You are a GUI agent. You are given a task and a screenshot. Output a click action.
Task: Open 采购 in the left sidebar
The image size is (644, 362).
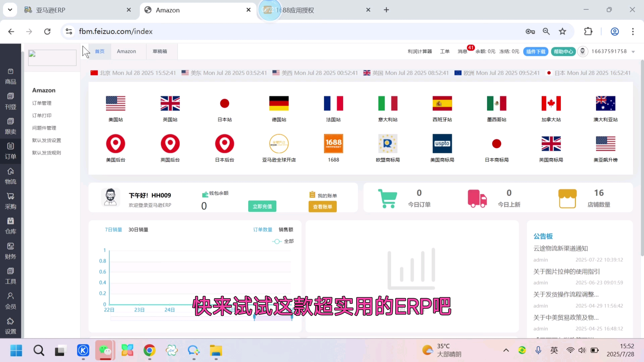pos(11,202)
